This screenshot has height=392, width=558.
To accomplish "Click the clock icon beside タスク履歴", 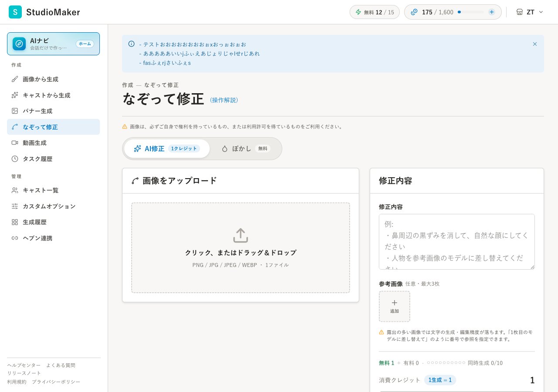I will pyautogui.click(x=15, y=159).
